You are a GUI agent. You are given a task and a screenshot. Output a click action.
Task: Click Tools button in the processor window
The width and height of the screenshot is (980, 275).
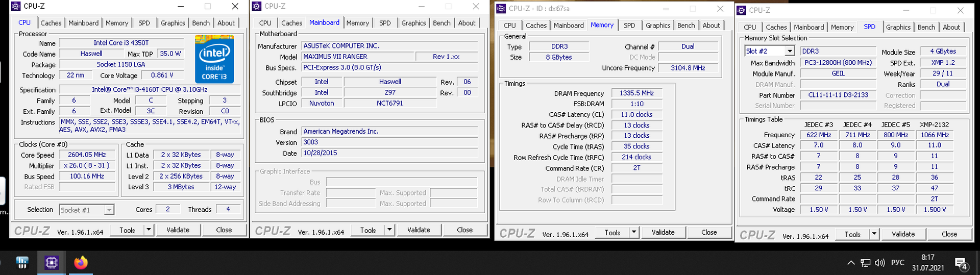coord(127,230)
